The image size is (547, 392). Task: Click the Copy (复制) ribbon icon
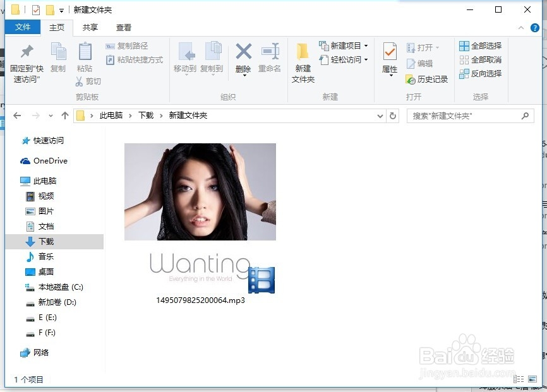58,57
